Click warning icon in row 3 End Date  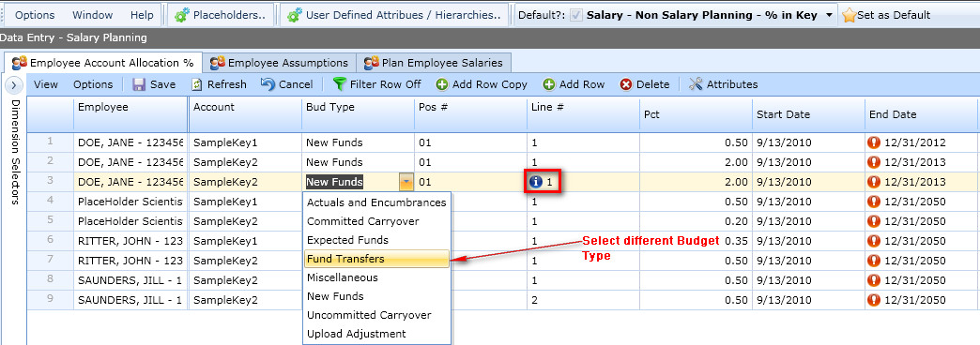[x=875, y=182]
